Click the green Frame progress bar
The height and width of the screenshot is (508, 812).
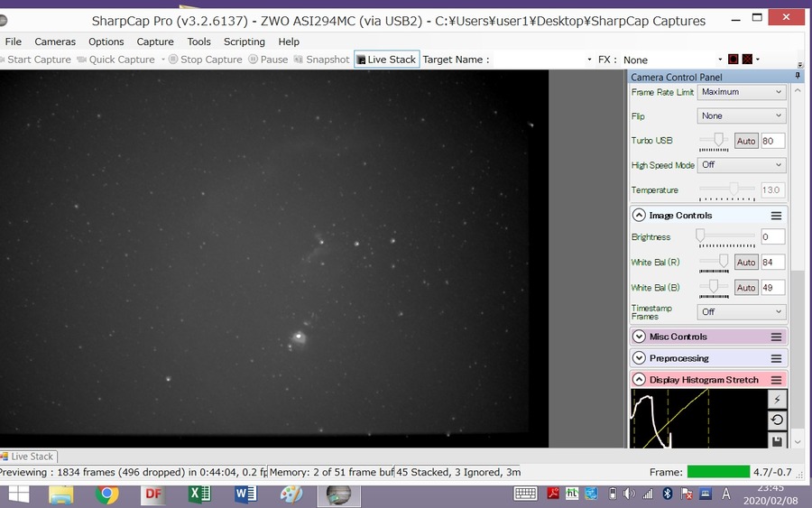718,472
